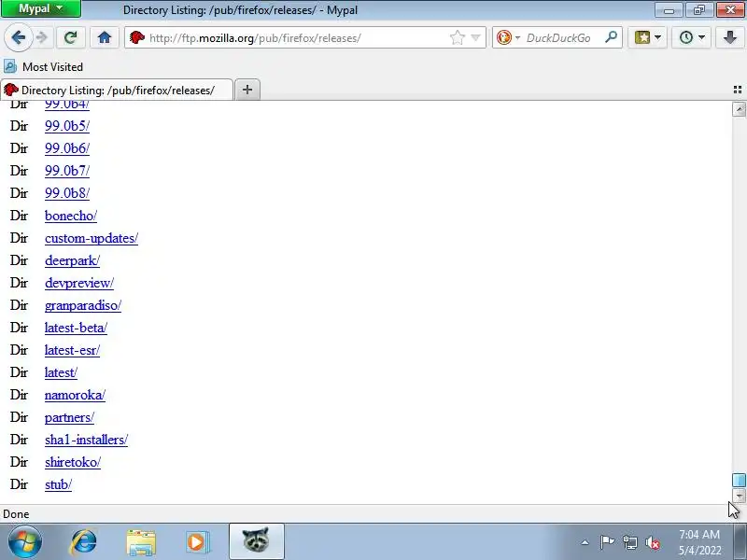
Task: Select the Directory Listing tab
Action: tap(117, 90)
